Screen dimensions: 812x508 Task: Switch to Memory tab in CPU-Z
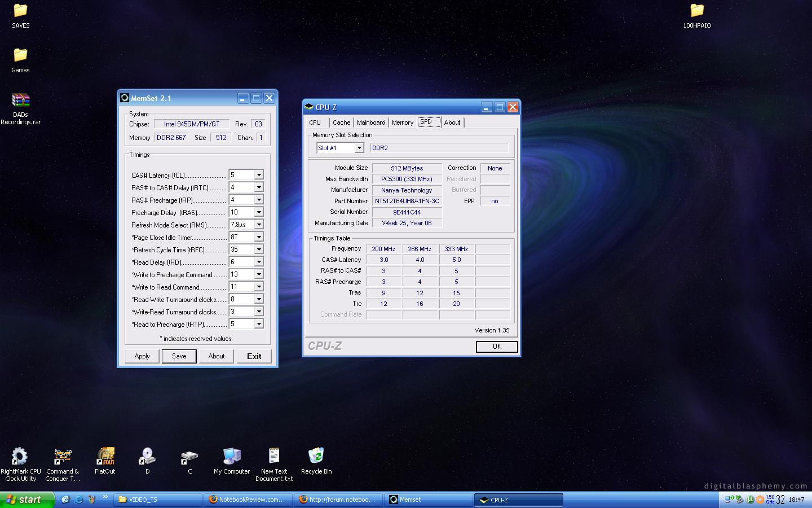403,122
